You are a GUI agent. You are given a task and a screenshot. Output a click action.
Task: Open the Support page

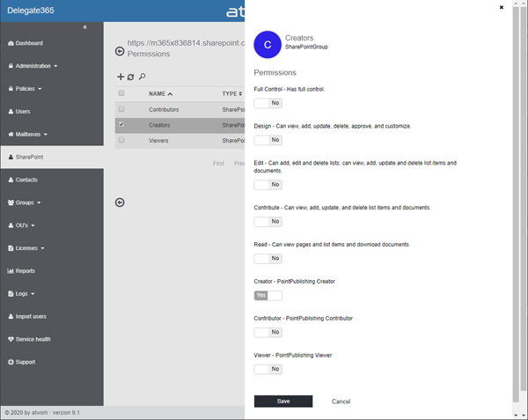coord(26,362)
